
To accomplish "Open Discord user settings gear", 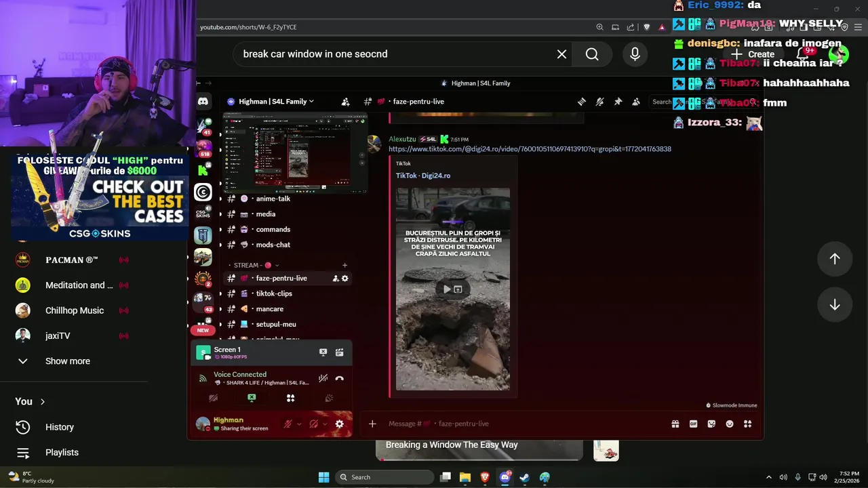I will pos(339,424).
